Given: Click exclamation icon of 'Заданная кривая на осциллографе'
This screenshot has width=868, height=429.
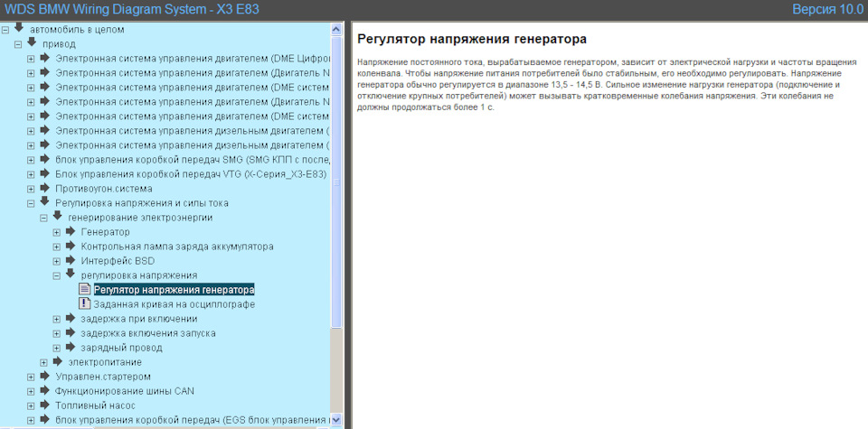Looking at the screenshot, I should coord(84,303).
